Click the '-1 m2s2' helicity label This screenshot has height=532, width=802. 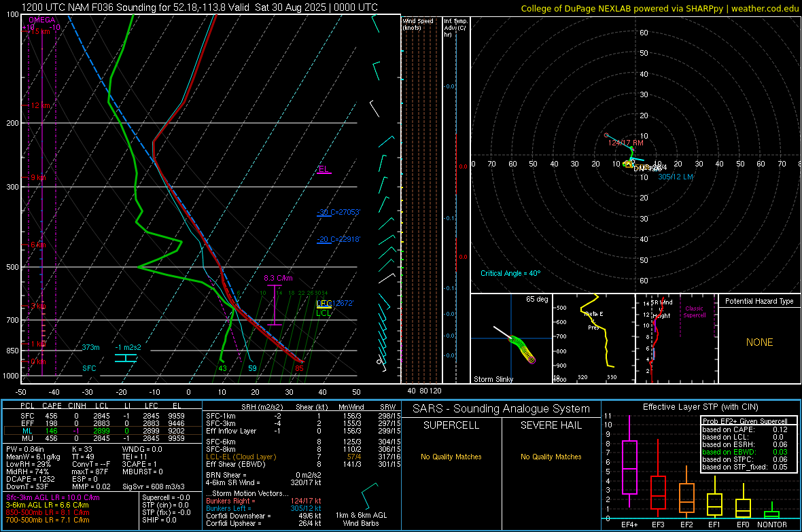[128, 347]
